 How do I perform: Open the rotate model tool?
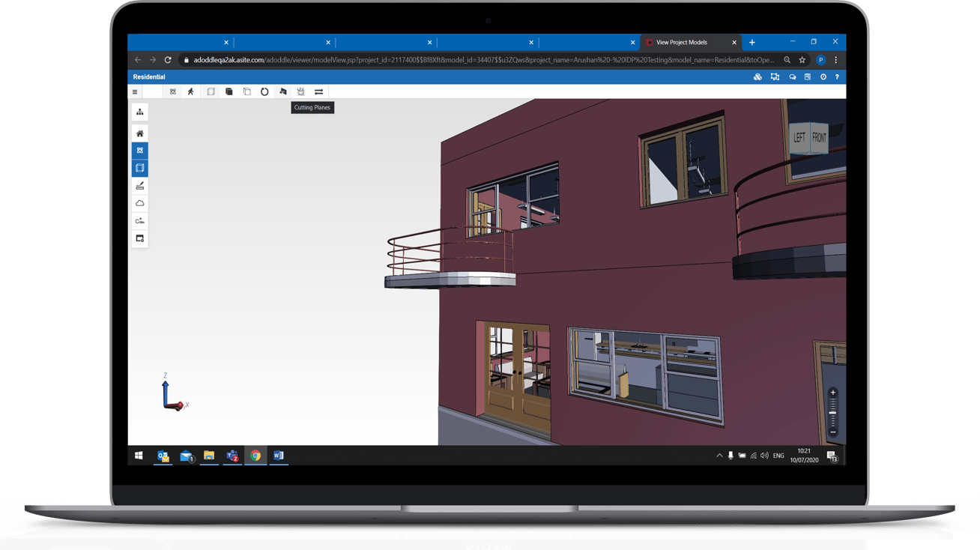tap(264, 91)
